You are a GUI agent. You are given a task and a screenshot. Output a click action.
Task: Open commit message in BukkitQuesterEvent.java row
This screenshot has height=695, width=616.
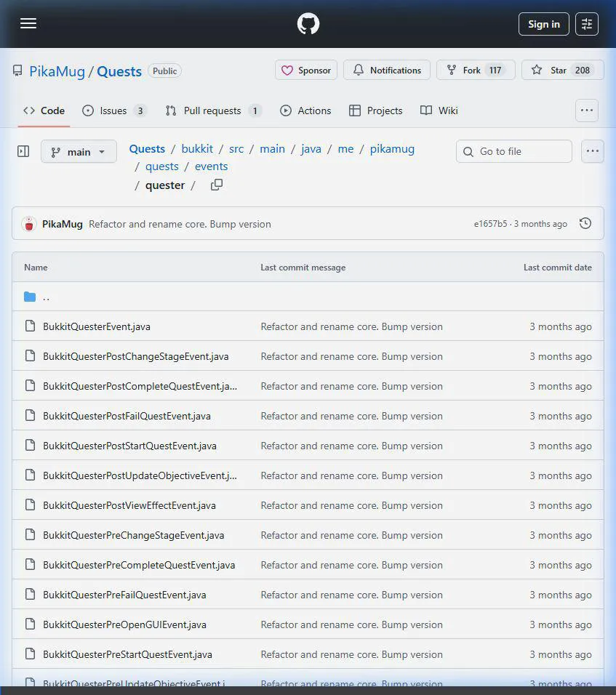pos(352,326)
